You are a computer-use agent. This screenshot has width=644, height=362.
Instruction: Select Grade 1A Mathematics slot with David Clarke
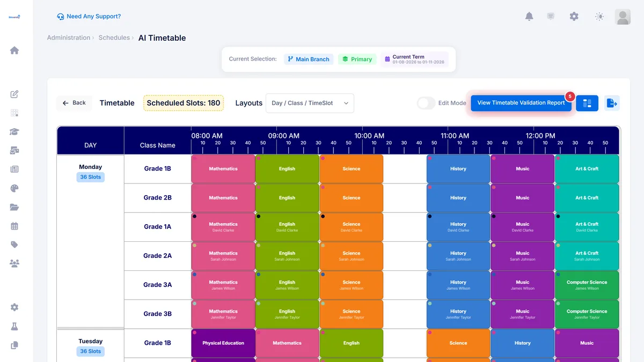pyautogui.click(x=223, y=227)
